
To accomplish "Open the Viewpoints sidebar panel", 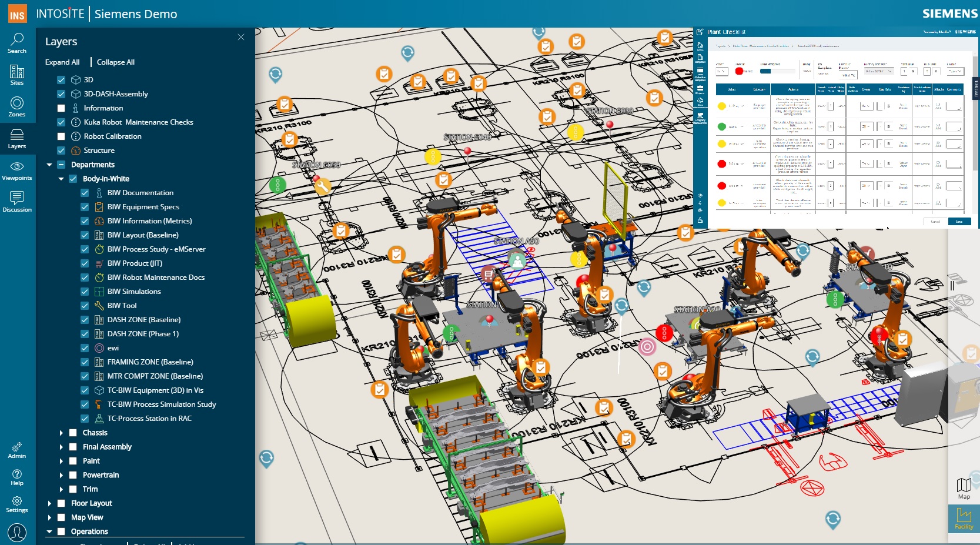I will [x=17, y=170].
